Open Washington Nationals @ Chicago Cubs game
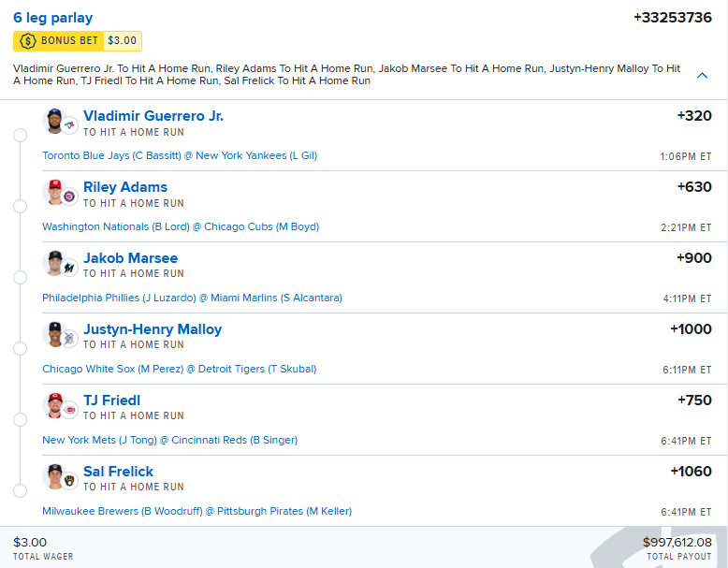728x568 pixels. pos(181,226)
